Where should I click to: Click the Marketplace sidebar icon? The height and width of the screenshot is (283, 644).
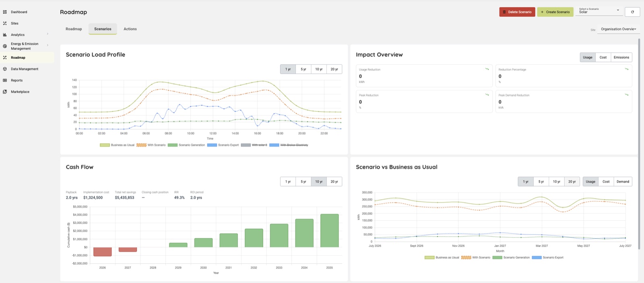pos(5,92)
